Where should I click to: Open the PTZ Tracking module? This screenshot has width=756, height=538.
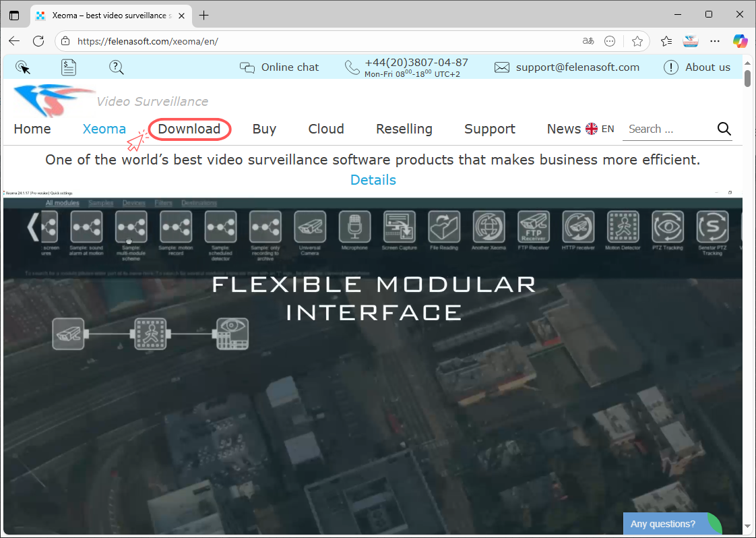pyautogui.click(x=667, y=228)
